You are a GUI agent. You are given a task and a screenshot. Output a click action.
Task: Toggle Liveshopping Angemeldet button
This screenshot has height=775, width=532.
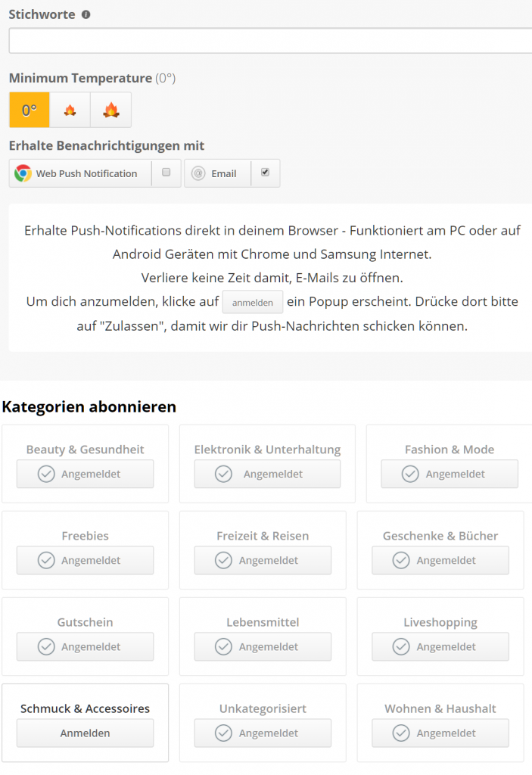[440, 646]
